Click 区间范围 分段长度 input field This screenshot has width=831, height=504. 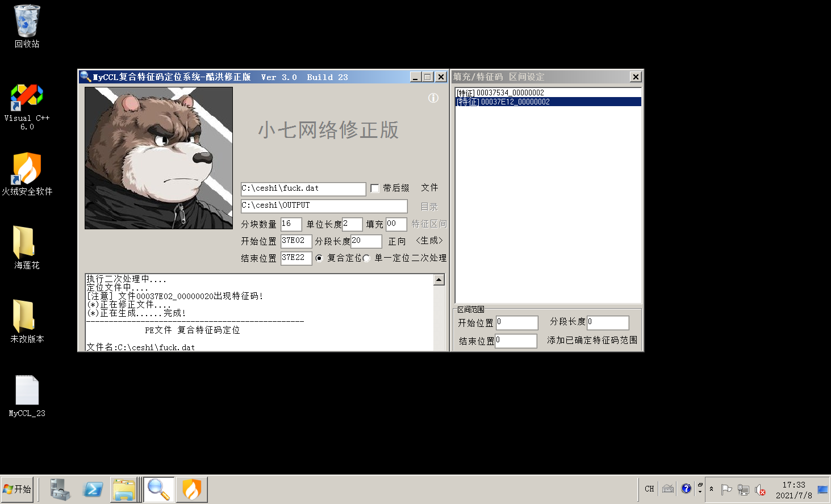(x=608, y=323)
